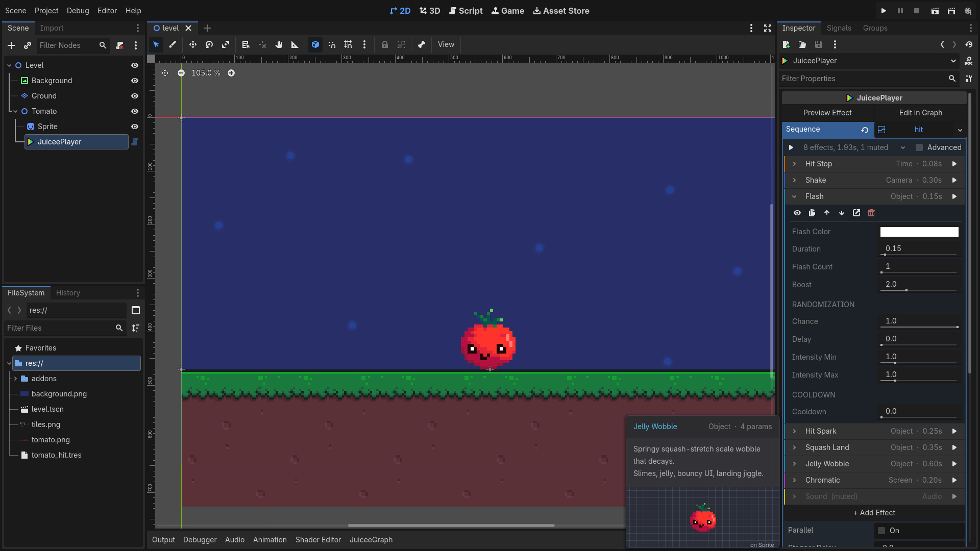Image resolution: width=980 pixels, height=551 pixels.
Task: Select the Scale tool in the toolbar
Action: click(x=226, y=45)
